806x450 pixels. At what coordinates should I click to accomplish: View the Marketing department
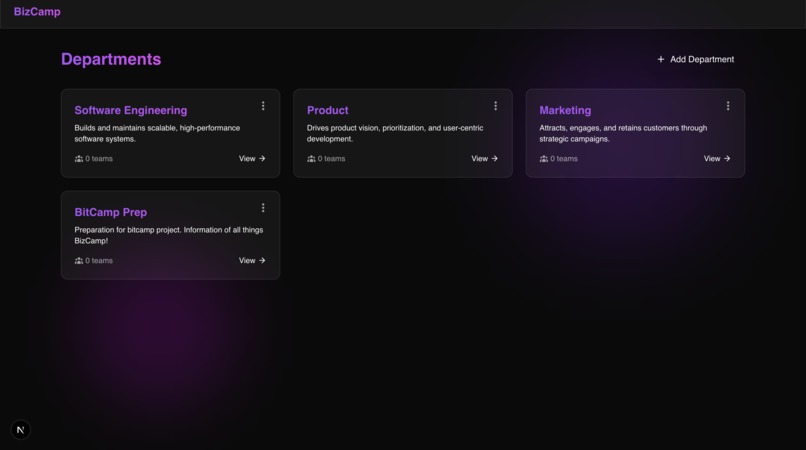tap(717, 158)
